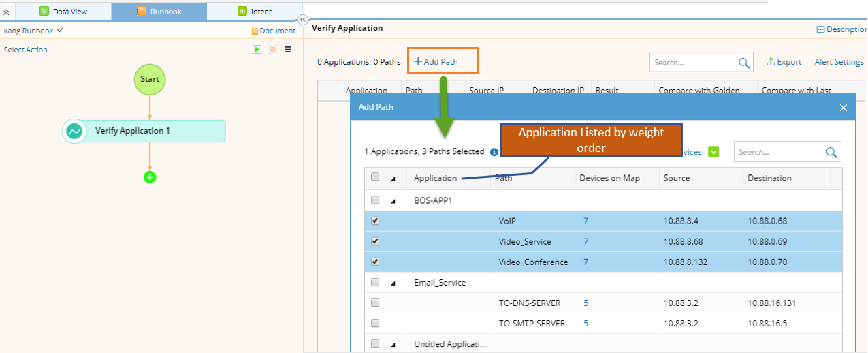
Task: Click the Stop runbook square icon
Action: click(272, 50)
